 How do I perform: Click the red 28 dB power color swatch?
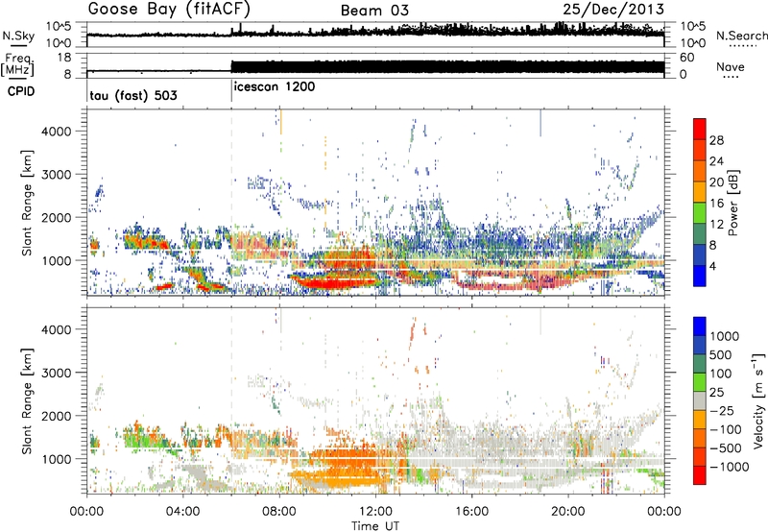click(x=700, y=129)
